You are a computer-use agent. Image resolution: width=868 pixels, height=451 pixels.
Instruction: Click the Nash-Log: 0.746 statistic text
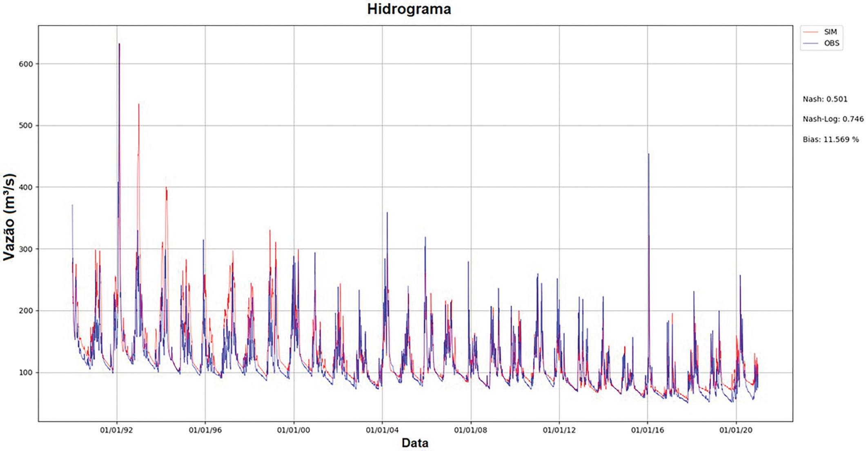coord(833,119)
